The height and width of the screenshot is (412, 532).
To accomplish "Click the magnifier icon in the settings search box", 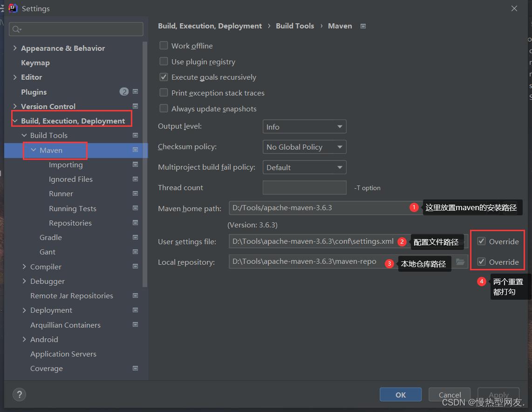I will coord(16,29).
